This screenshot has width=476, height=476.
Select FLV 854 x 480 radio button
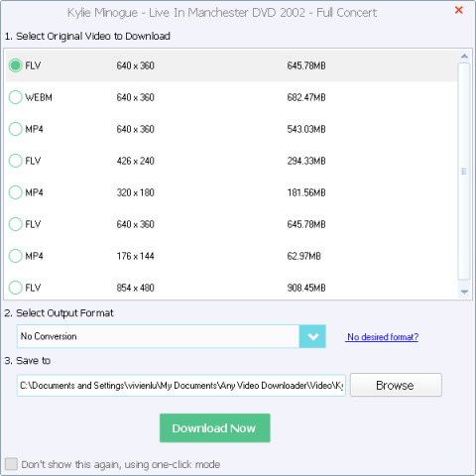[x=15, y=288]
